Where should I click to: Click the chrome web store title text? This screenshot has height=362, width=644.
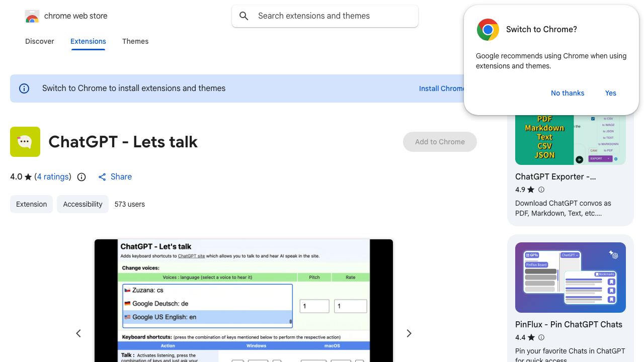76,16
